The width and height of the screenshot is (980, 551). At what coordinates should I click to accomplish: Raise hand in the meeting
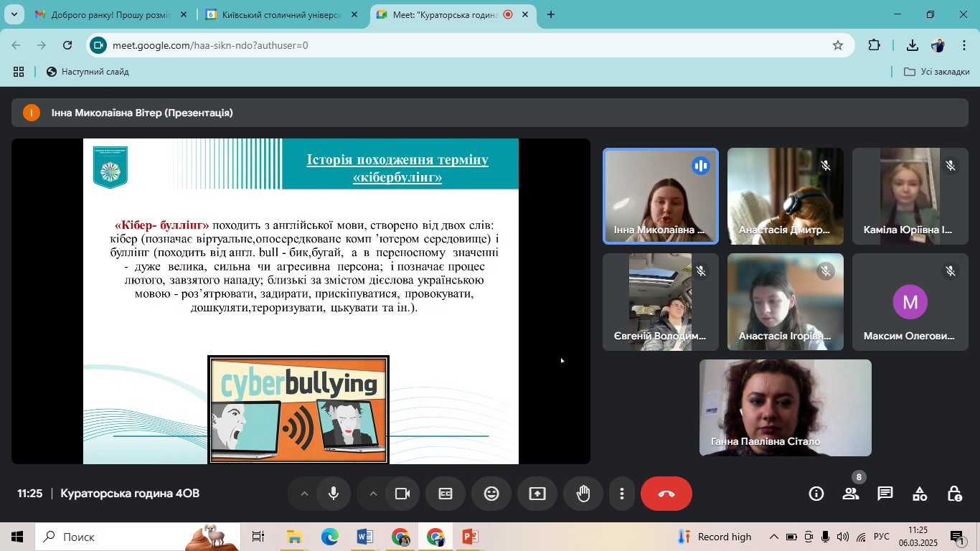coord(583,494)
